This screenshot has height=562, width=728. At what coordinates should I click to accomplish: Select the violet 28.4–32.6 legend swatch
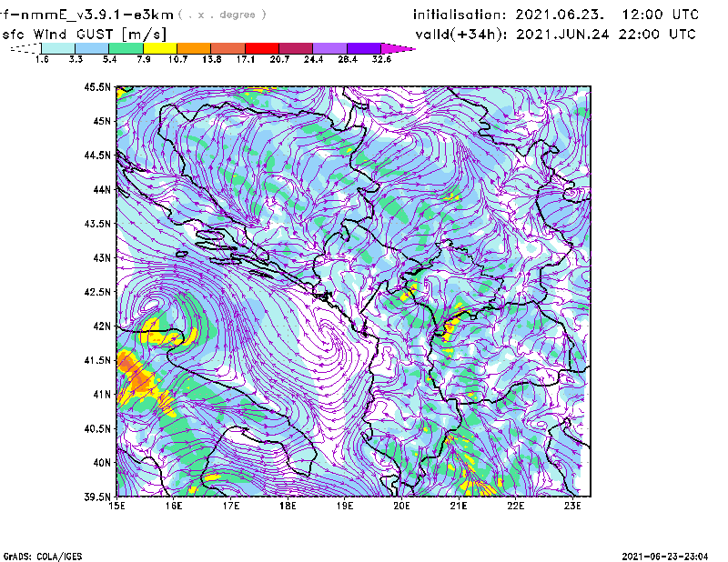tap(364, 48)
